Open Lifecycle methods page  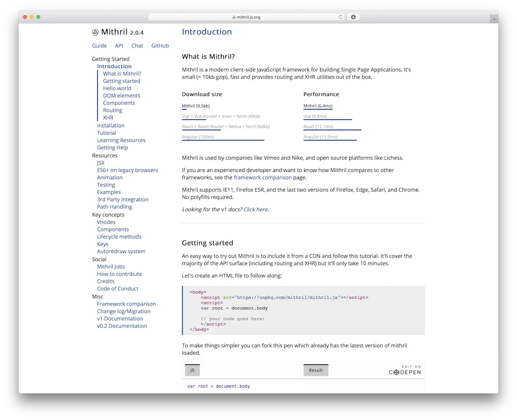(x=119, y=237)
